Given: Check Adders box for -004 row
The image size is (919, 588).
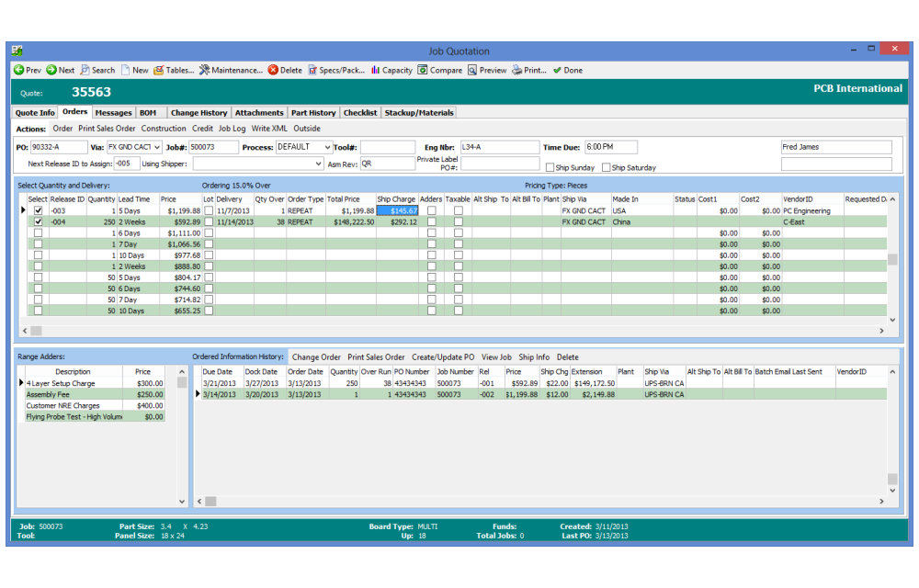Looking at the screenshot, I should click(x=432, y=222).
